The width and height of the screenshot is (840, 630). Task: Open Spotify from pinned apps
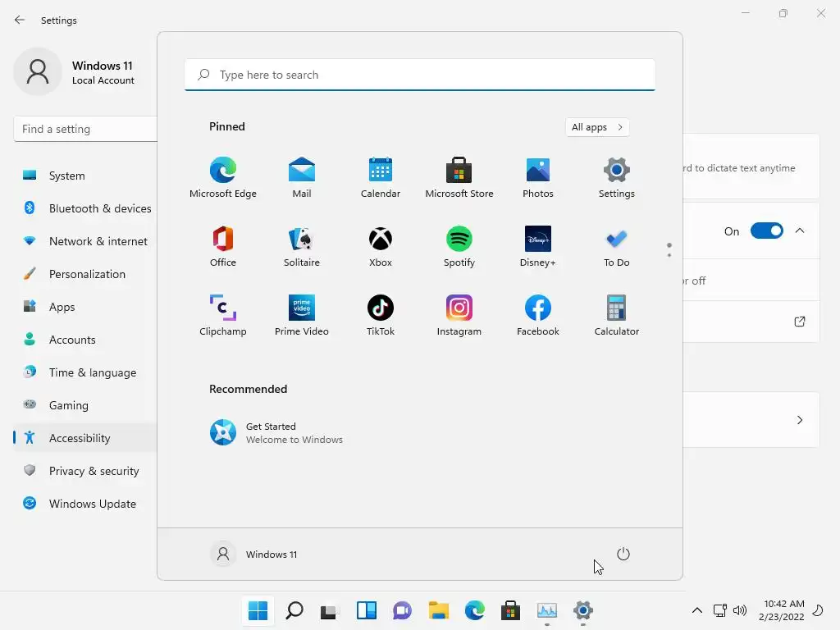[x=459, y=247]
